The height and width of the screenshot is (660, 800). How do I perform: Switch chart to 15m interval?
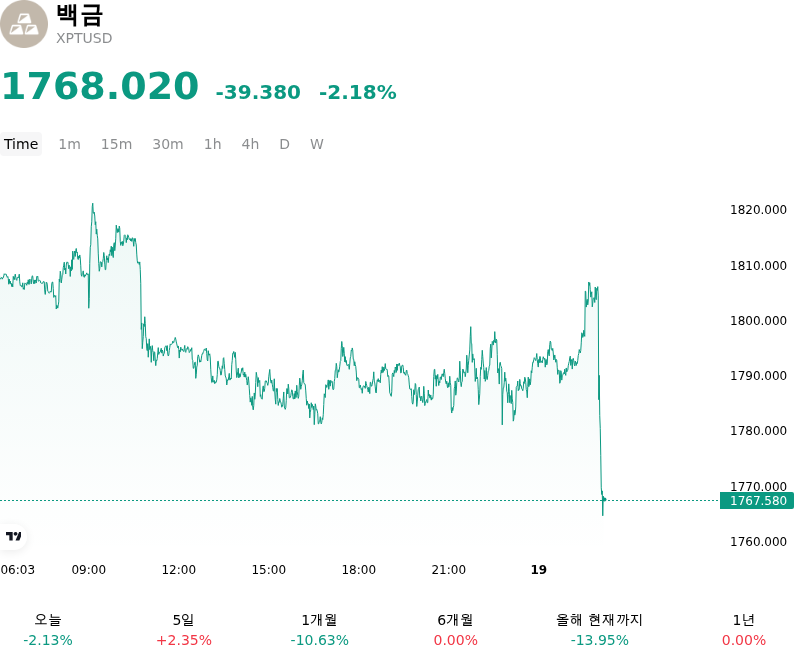116,144
